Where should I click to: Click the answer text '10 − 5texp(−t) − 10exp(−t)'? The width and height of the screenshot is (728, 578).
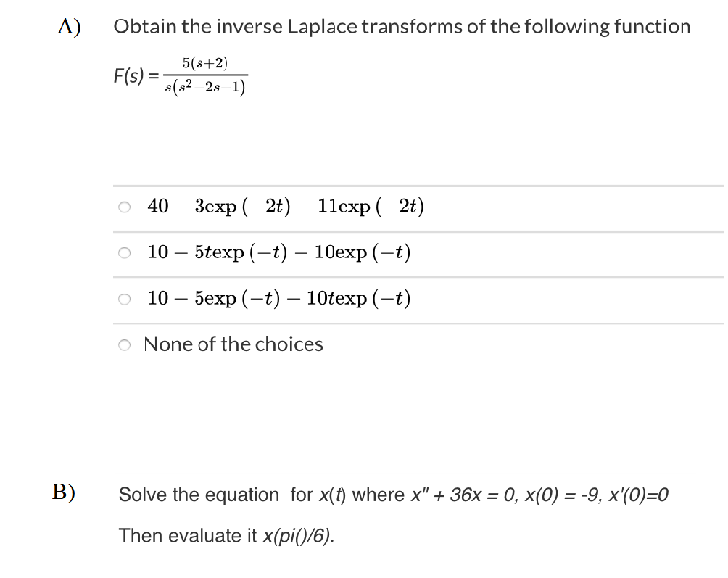pyautogui.click(x=278, y=252)
